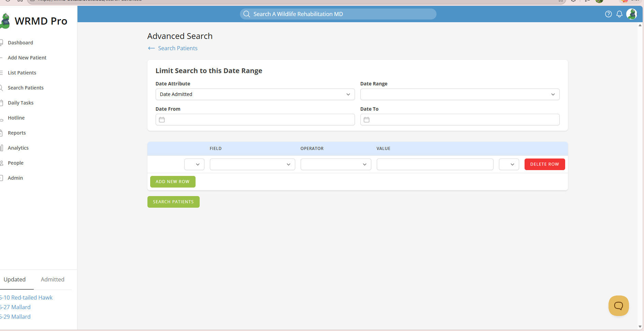
Task: Click the scroll up arrow of page scrollbar
Action: 640,25
